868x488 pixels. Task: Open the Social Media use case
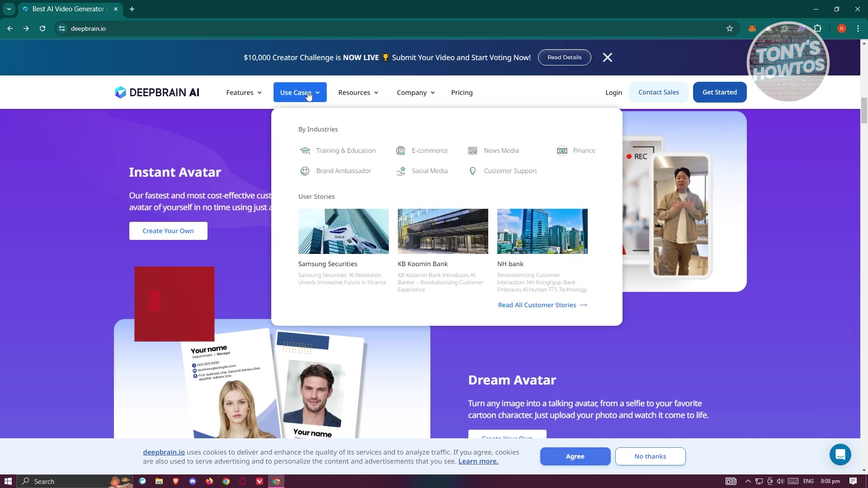tap(429, 171)
